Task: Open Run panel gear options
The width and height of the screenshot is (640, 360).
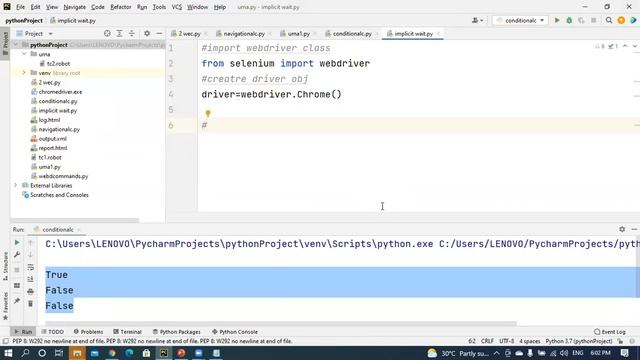Action: (x=622, y=229)
